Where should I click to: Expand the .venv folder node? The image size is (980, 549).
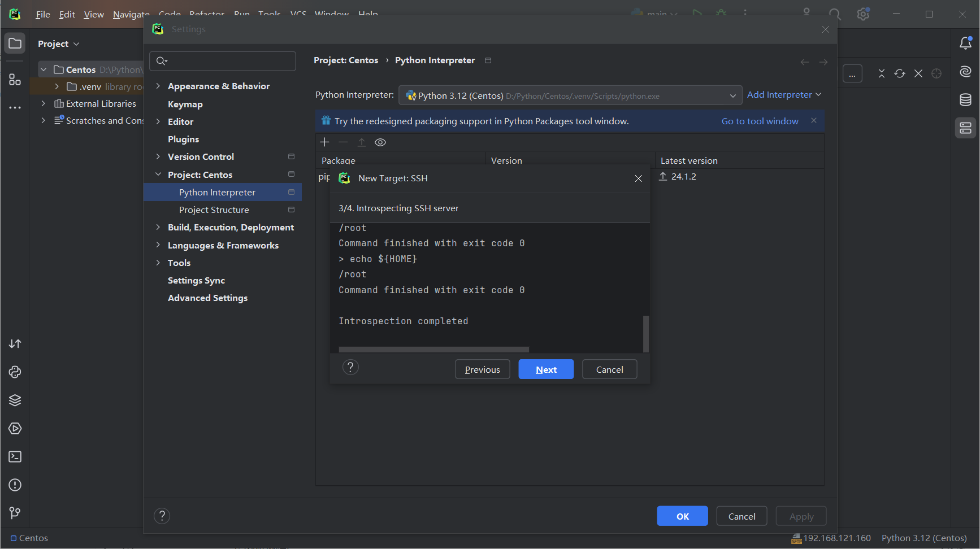[57, 86]
